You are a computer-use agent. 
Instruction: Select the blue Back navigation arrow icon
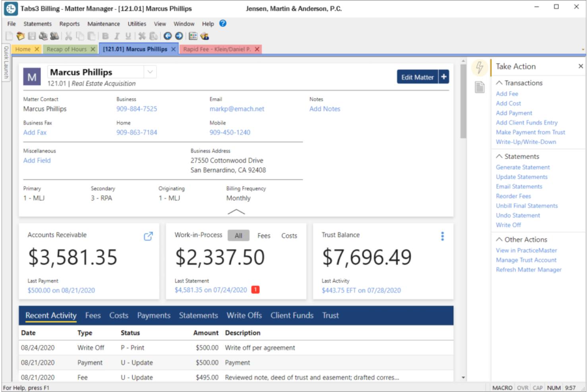click(x=168, y=36)
